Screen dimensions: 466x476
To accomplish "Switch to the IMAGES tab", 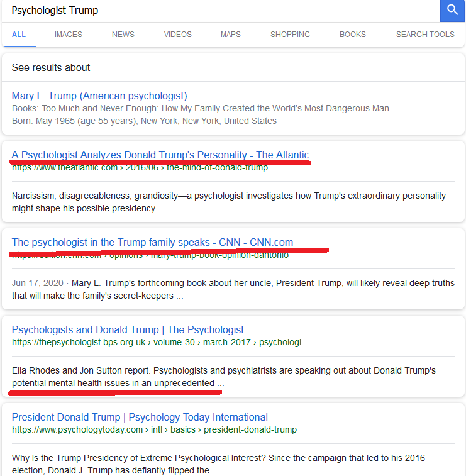I will (x=69, y=35).
